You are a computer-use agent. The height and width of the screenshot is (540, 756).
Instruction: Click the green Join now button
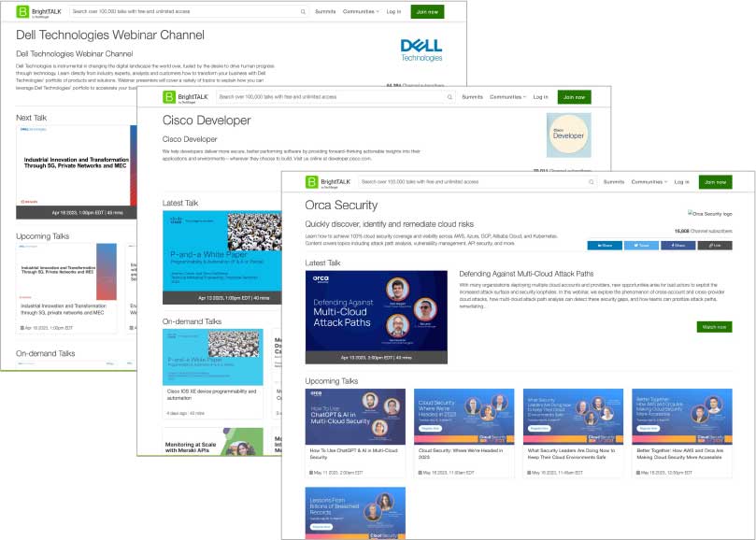[x=715, y=183]
